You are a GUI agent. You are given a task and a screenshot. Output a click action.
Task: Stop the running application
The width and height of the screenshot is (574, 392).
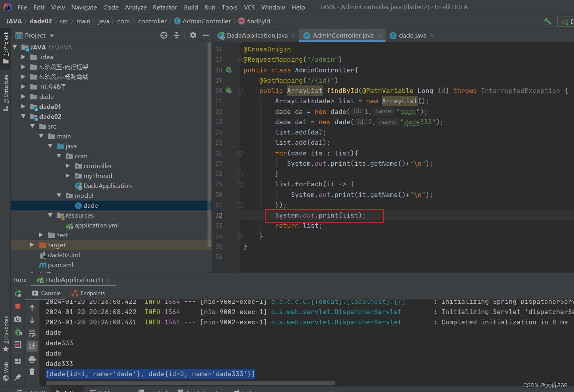(18, 306)
